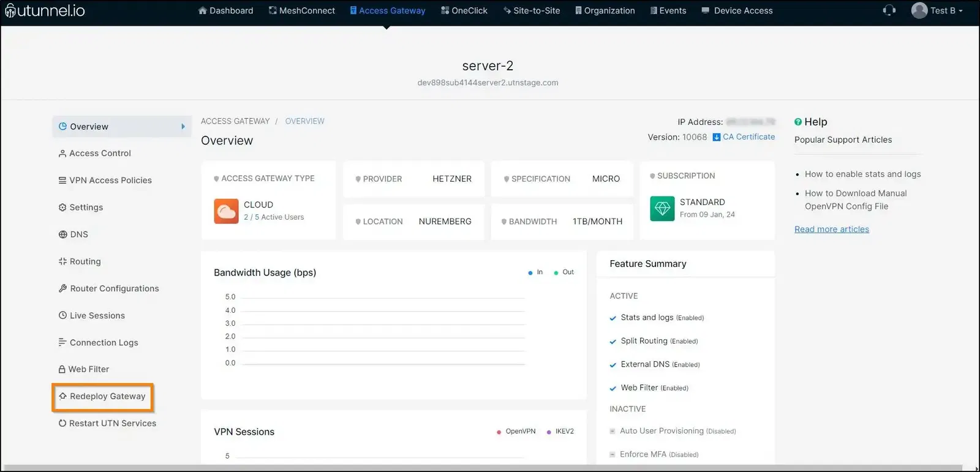Click the Enforce MFA disabled icon
Screen dimensions: 980x472
[612, 455]
